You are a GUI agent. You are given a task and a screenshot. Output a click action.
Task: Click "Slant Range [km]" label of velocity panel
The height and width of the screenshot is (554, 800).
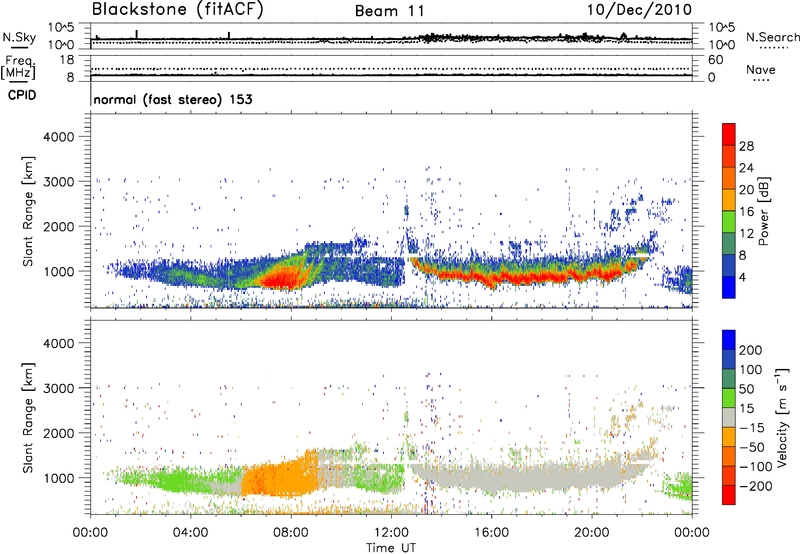[x=28, y=418]
